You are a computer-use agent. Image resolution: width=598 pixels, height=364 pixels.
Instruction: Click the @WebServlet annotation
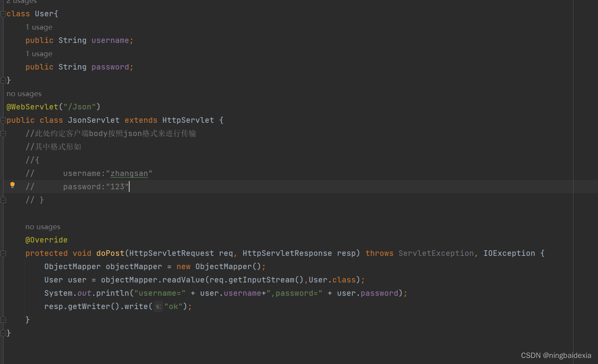pyautogui.click(x=32, y=107)
